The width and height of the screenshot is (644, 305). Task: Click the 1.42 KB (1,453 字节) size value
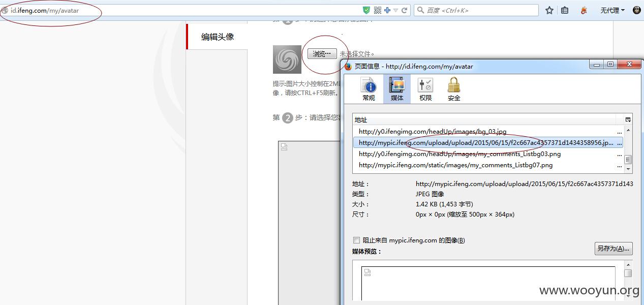pyautogui.click(x=444, y=204)
